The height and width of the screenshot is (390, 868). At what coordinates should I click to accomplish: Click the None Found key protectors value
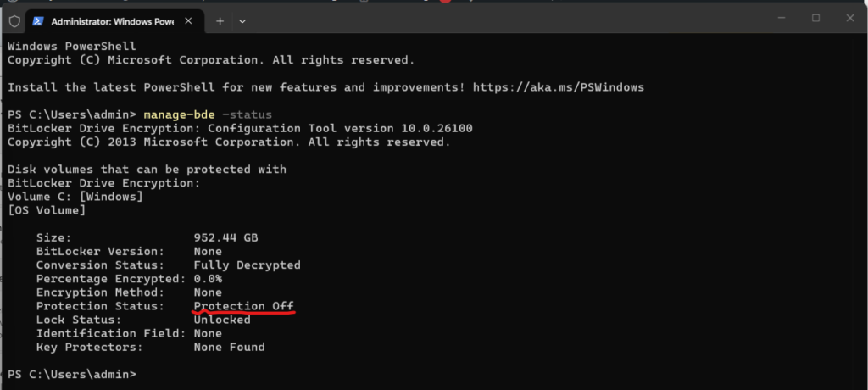229,347
